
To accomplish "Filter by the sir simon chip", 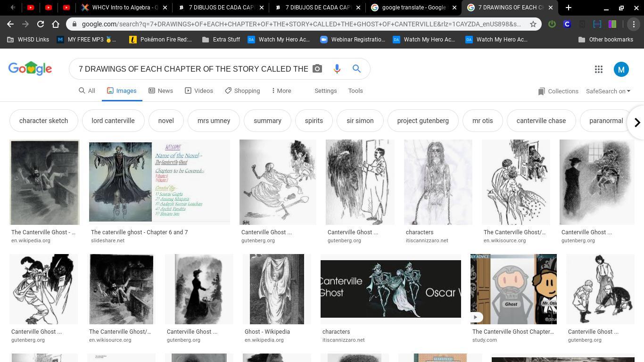I will [360, 121].
